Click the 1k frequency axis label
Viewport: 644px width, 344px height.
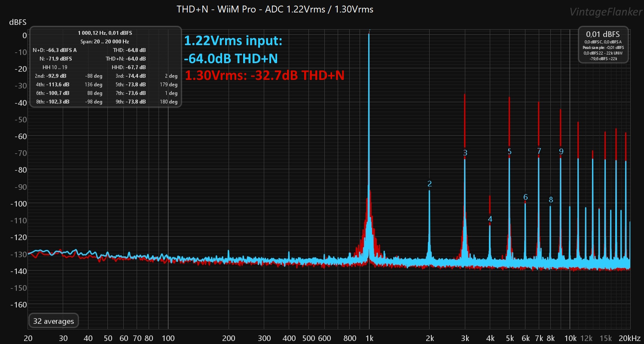369,338
